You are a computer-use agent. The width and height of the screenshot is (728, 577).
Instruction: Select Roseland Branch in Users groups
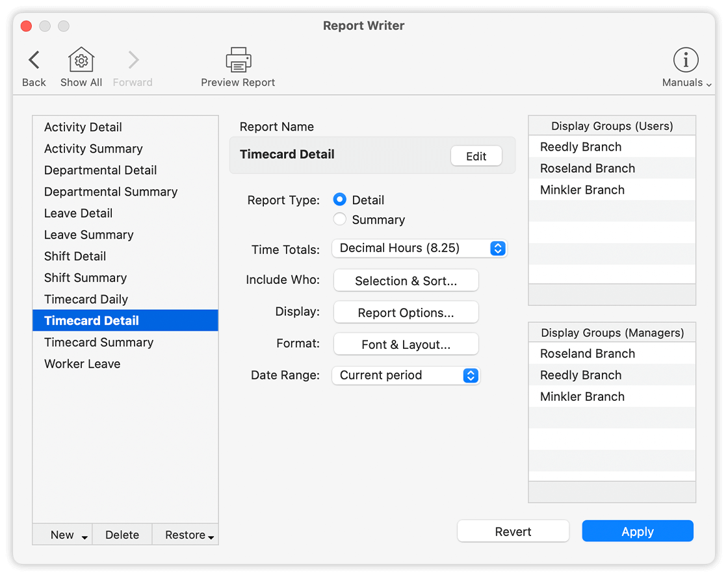point(587,168)
